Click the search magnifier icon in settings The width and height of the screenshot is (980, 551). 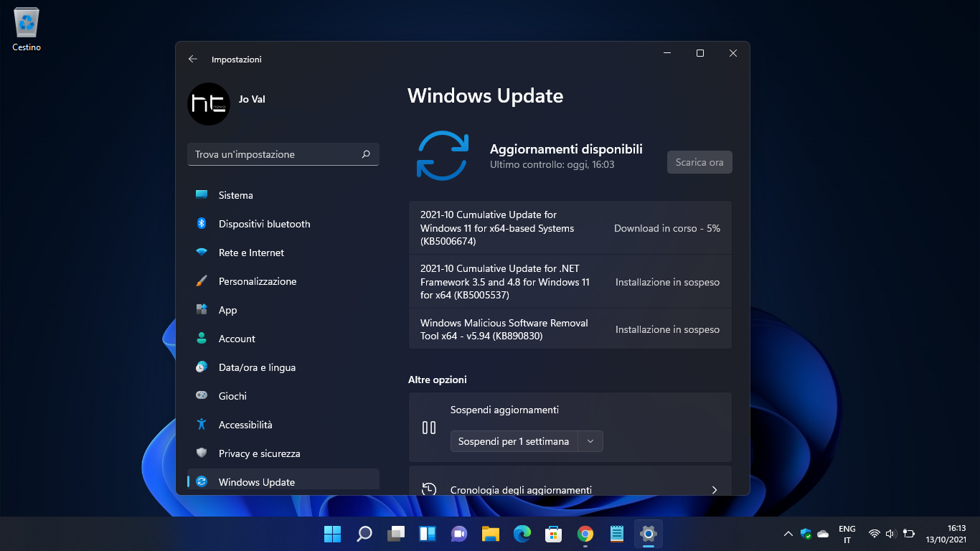[366, 154]
